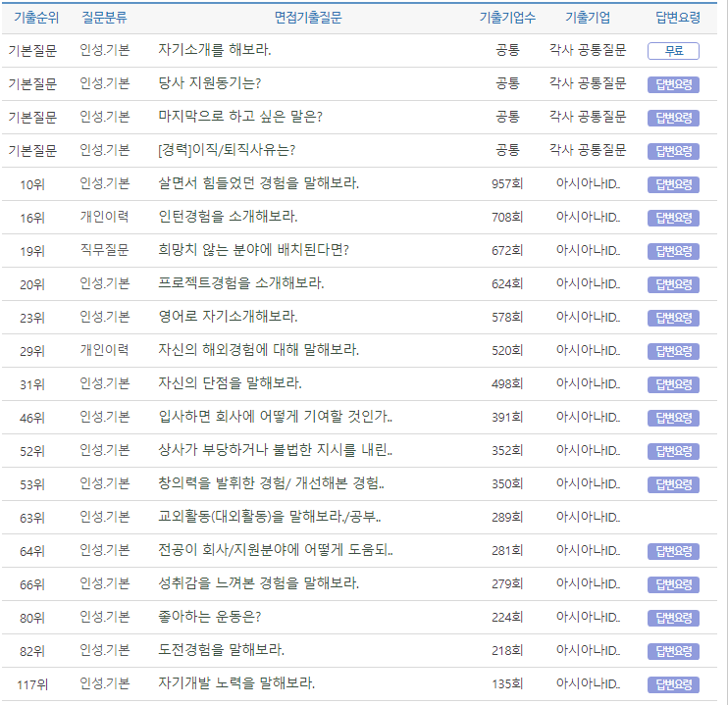Image resolution: width=728 pixels, height=705 pixels.
Task: Click 답변요령 for 살면서 힘들었던 경험 question
Action: click(673, 184)
